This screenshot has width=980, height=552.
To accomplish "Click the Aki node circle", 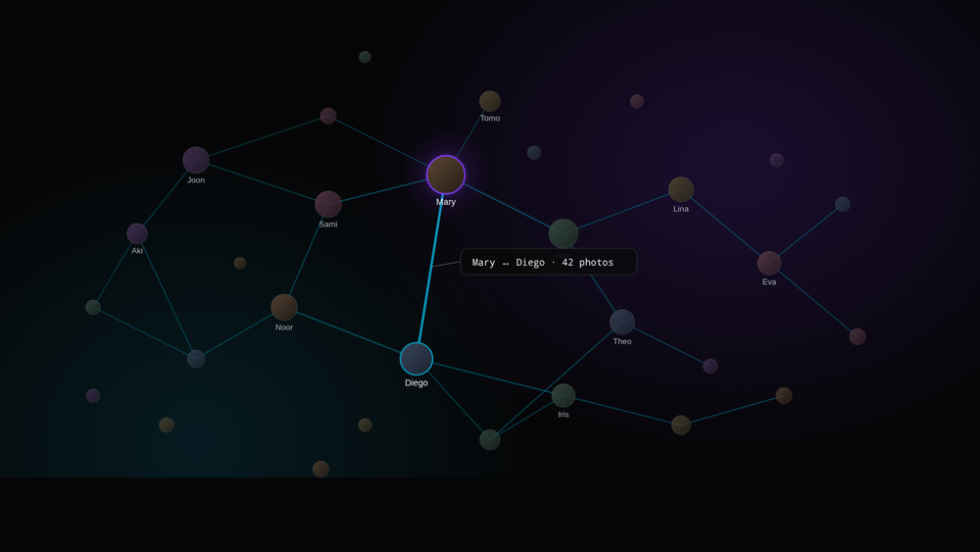I will 137,233.
